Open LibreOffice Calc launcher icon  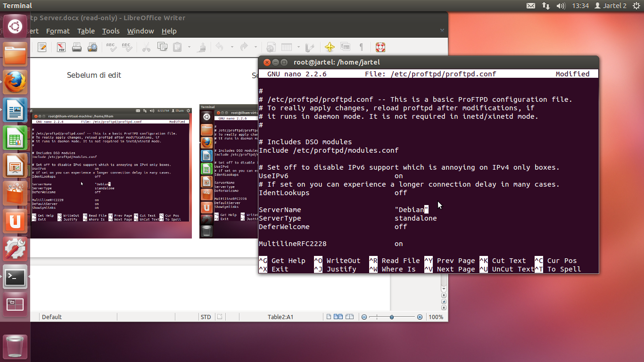click(15, 138)
